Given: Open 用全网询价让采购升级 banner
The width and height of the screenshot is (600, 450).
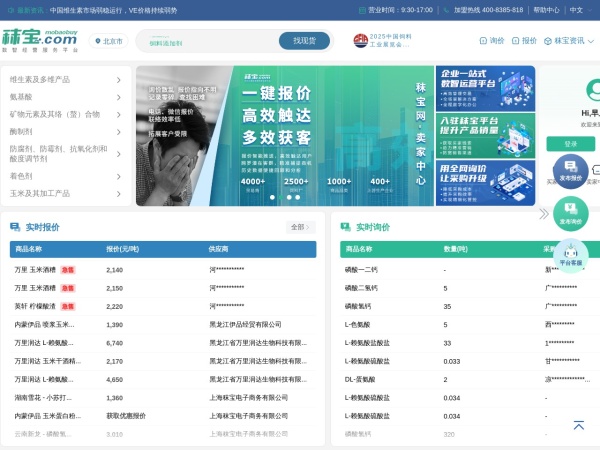Looking at the screenshot, I should [485, 183].
